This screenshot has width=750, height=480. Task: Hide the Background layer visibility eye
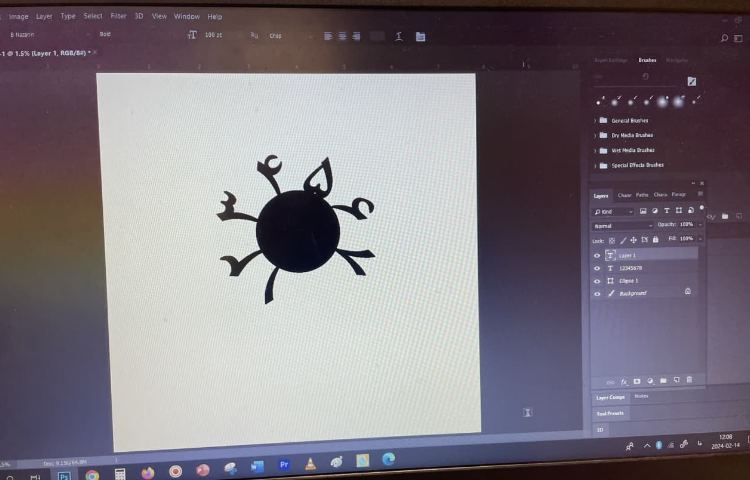(x=598, y=294)
